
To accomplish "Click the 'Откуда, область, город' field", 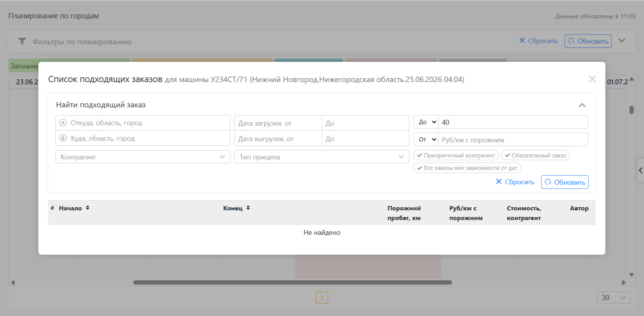I will (143, 123).
